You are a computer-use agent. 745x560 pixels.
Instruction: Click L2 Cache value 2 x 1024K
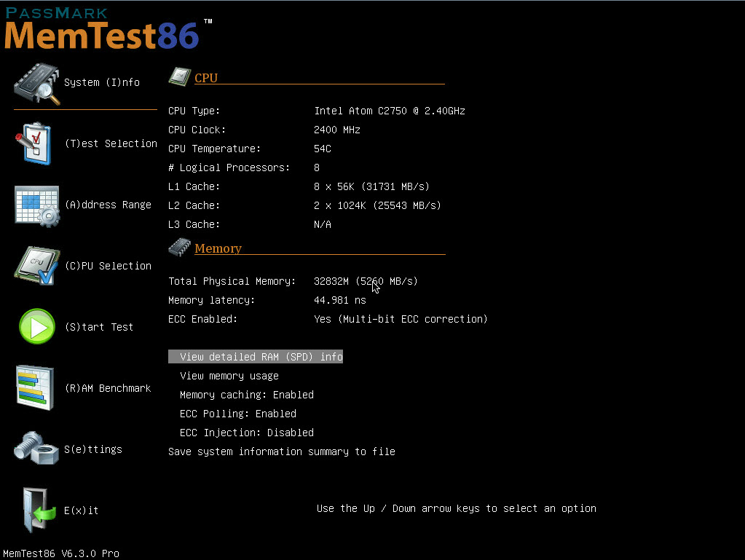point(377,205)
